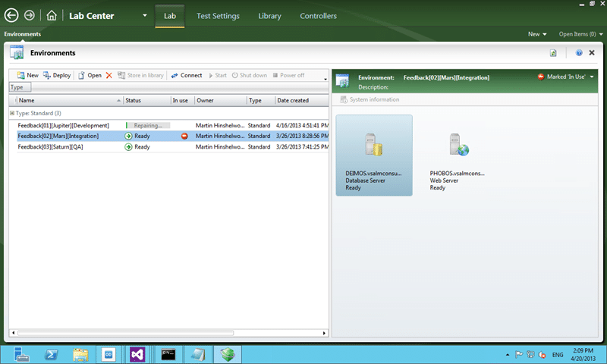Sort by the In use column header
The height and width of the screenshot is (364, 607).
point(182,100)
